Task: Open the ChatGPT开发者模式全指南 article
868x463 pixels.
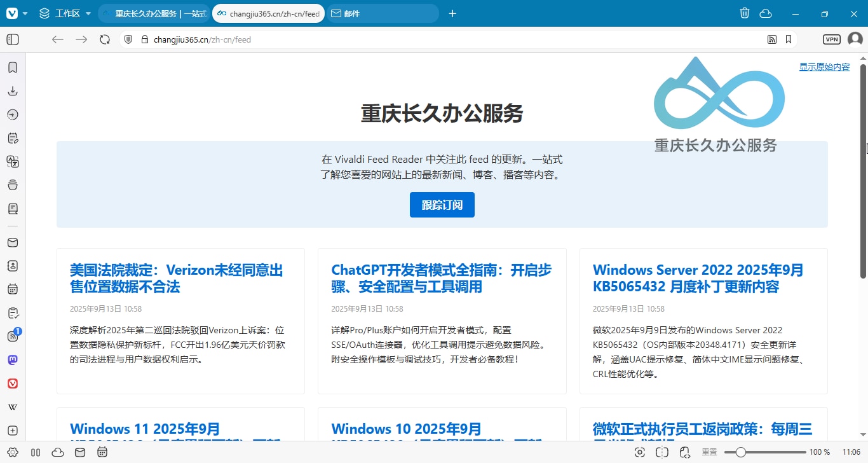Action: tap(442, 279)
